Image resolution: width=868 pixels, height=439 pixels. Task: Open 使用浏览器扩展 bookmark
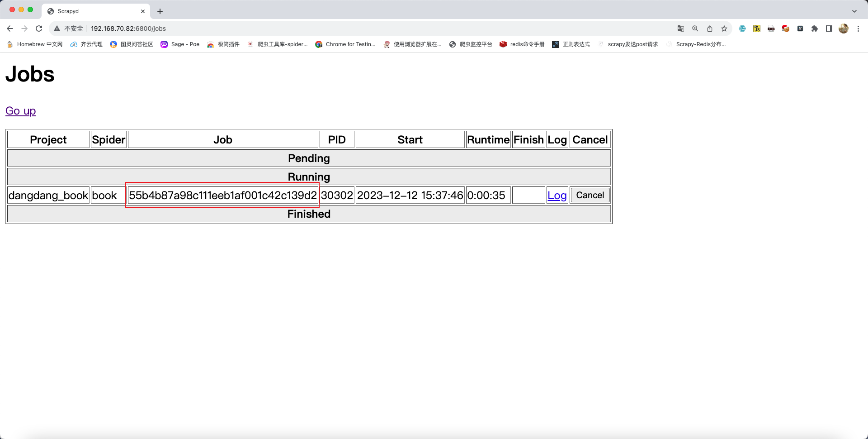coord(412,44)
